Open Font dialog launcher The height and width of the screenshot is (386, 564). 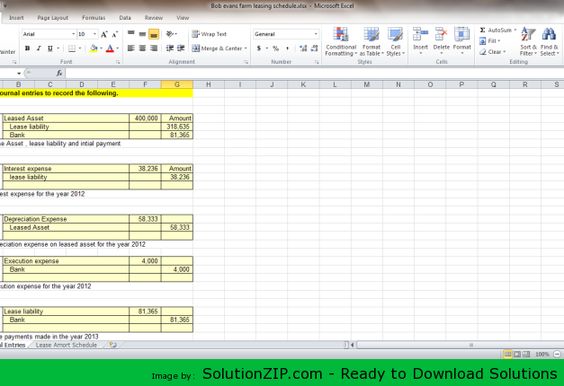pos(118,62)
